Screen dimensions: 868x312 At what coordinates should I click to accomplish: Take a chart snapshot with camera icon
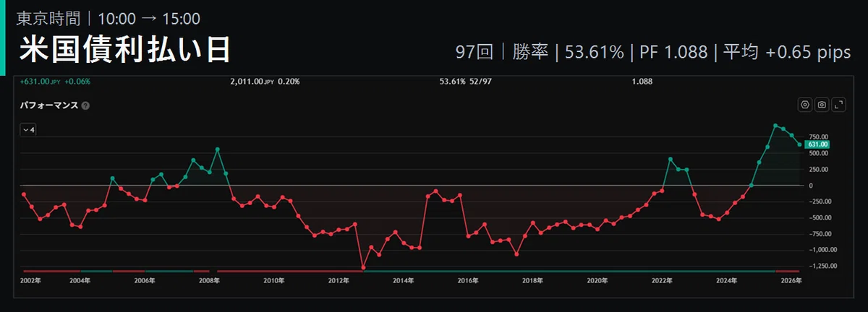click(x=822, y=105)
